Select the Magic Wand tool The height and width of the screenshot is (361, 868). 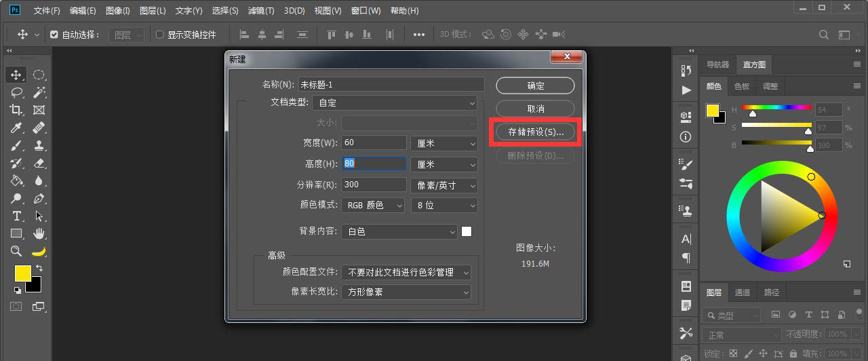coord(39,92)
